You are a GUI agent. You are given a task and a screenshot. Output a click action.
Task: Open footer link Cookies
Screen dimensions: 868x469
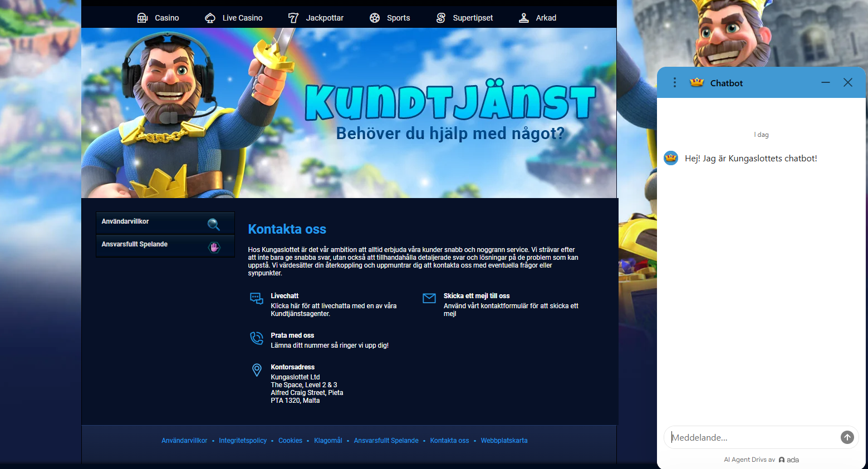point(290,441)
